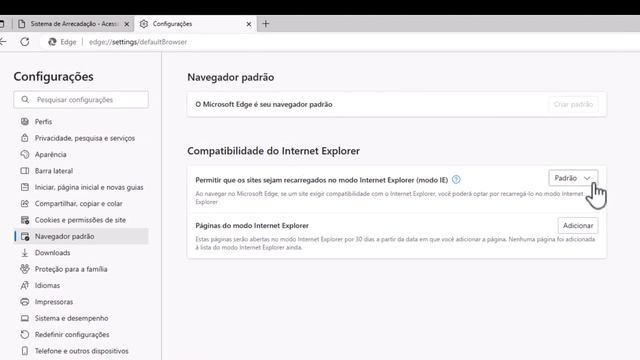The width and height of the screenshot is (640, 360).
Task: Click the Criar padrão button
Action: click(573, 104)
